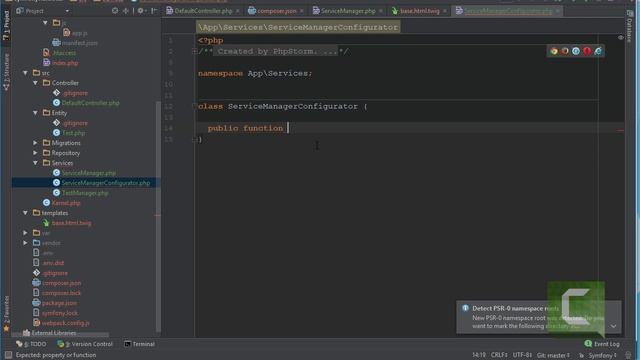Viewport: 640px width, 360px height.
Task: Click Scroll from Source target icon
Action: 115,11
